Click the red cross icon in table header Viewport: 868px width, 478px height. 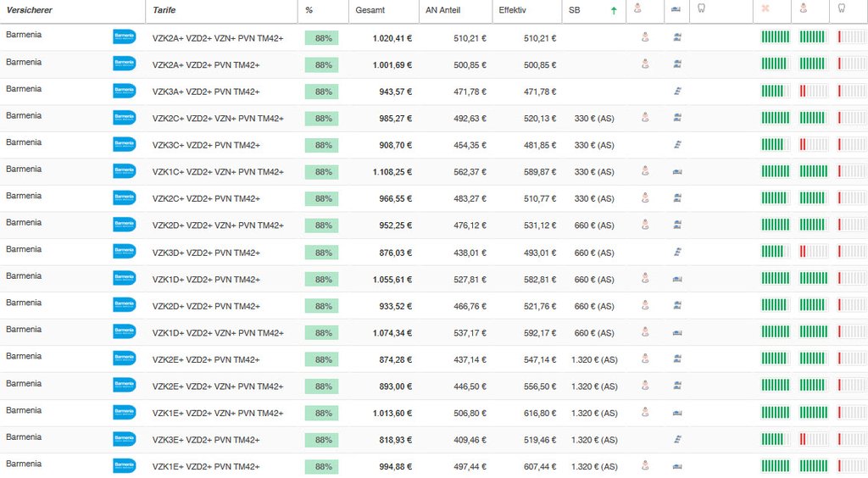[765, 9]
